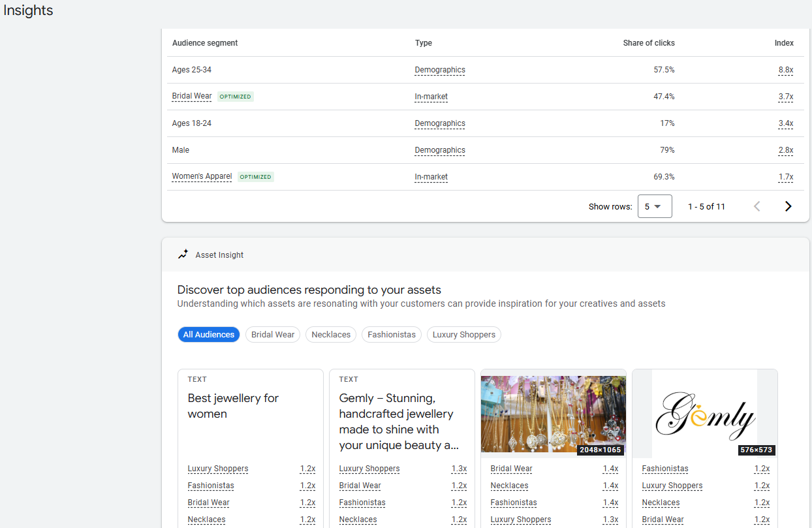Click the OPTIMIZED badge next to Bridal Wear
The height and width of the screenshot is (528, 812).
tap(235, 97)
